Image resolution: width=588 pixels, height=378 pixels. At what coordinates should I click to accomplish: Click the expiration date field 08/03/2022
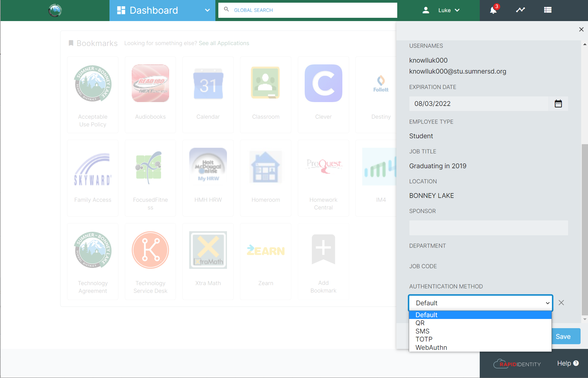coord(479,104)
